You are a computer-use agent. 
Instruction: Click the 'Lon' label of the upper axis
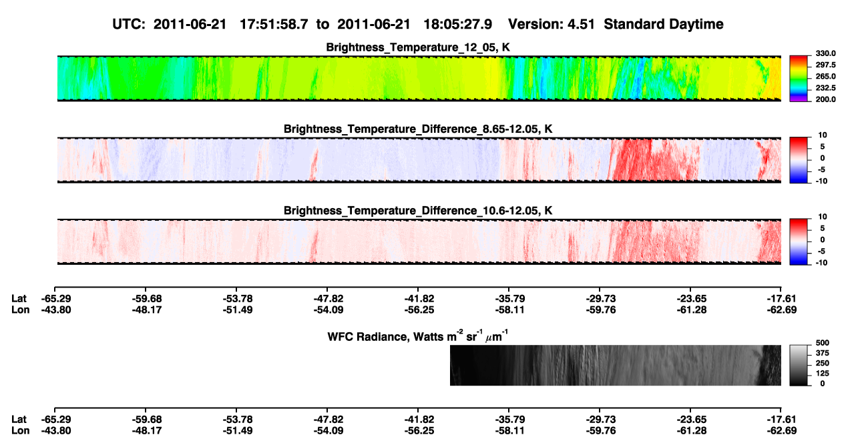tap(21, 310)
